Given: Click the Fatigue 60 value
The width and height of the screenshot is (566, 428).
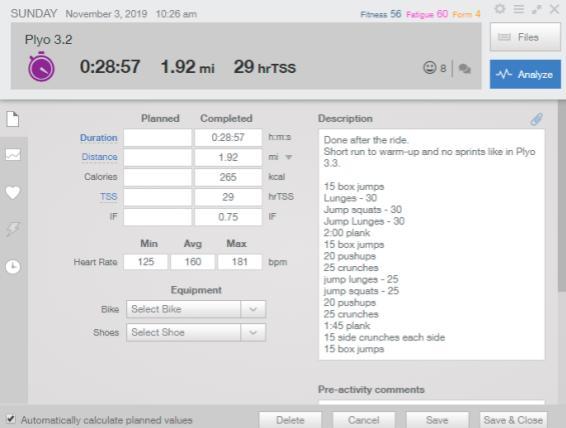Looking at the screenshot, I should click(427, 14).
